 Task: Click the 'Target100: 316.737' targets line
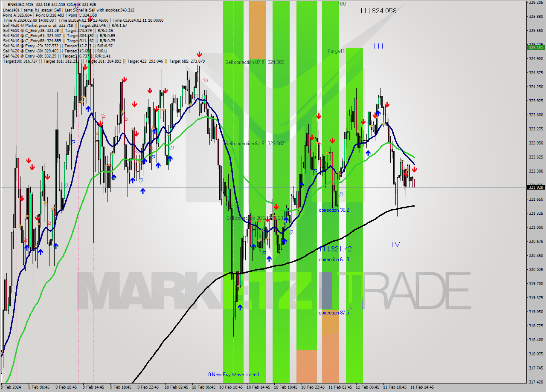click(104, 61)
